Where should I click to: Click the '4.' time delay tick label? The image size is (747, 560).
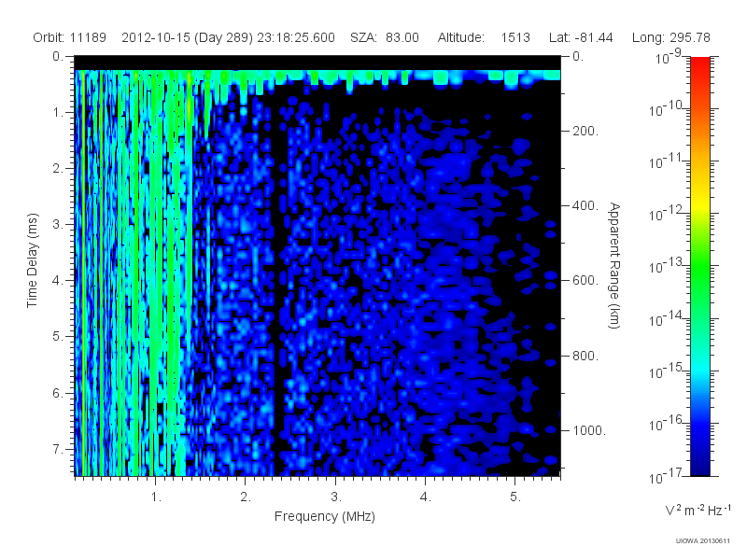(58, 281)
